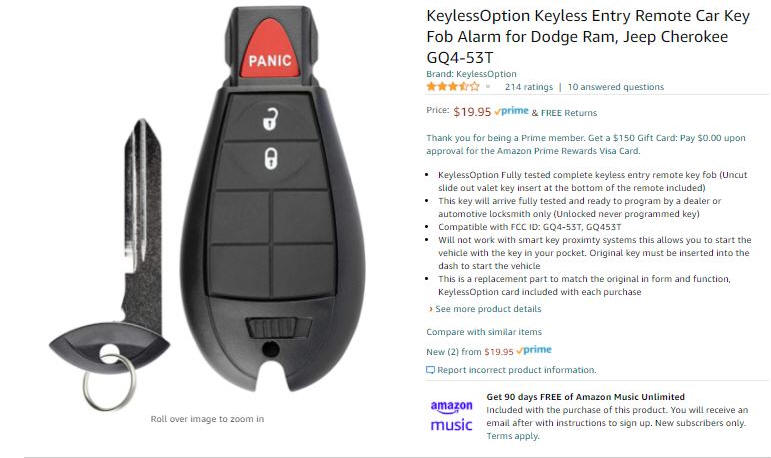Open the rating dropdown arrow beside stars
771x458 pixels.
coord(488,87)
